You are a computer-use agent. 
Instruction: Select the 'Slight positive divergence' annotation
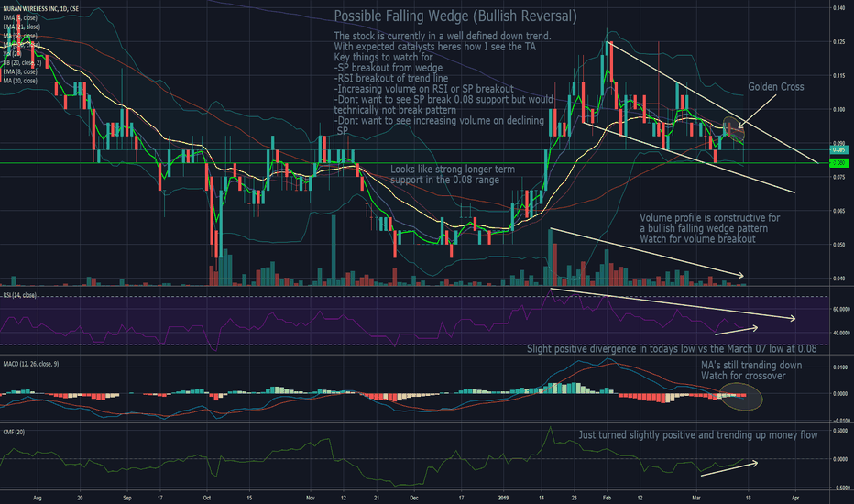(x=672, y=349)
